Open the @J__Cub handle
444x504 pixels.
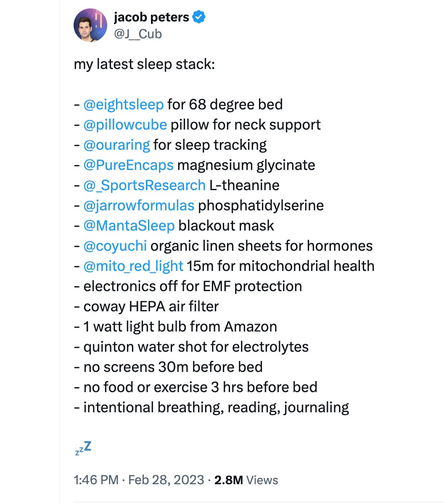tap(138, 34)
